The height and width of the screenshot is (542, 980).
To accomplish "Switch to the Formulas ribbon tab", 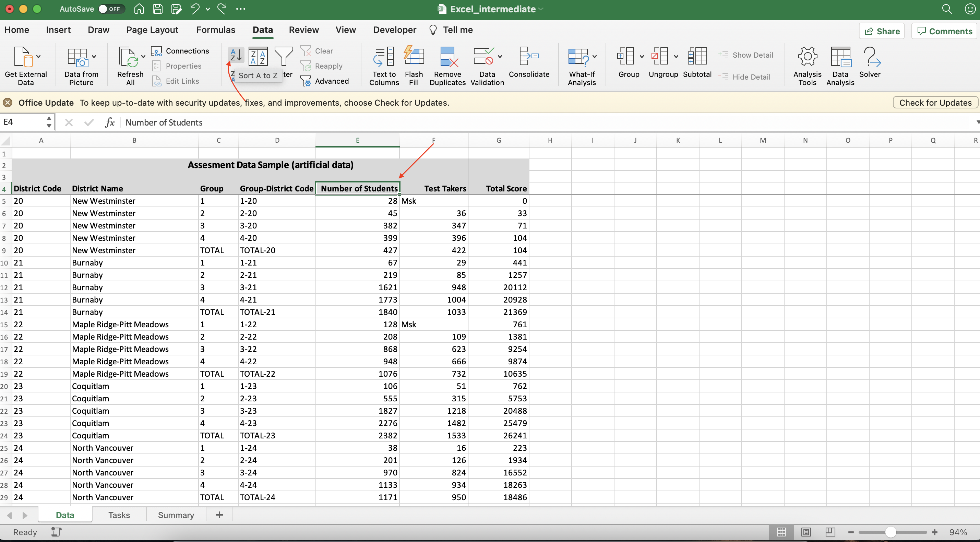I will (216, 30).
